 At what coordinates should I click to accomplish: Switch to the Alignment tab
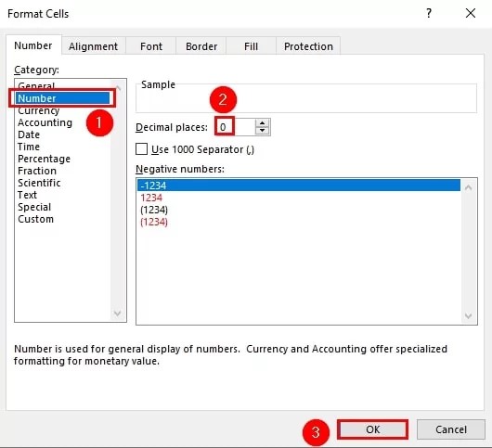93,46
